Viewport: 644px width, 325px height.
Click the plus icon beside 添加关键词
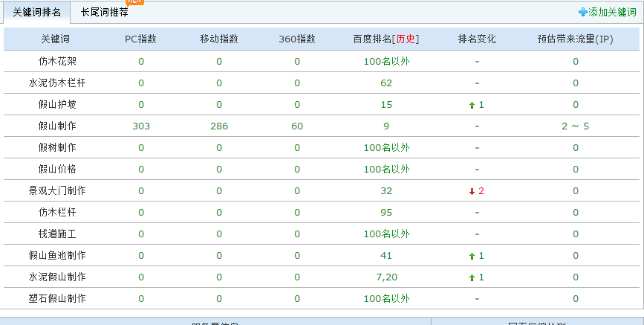pyautogui.click(x=582, y=12)
